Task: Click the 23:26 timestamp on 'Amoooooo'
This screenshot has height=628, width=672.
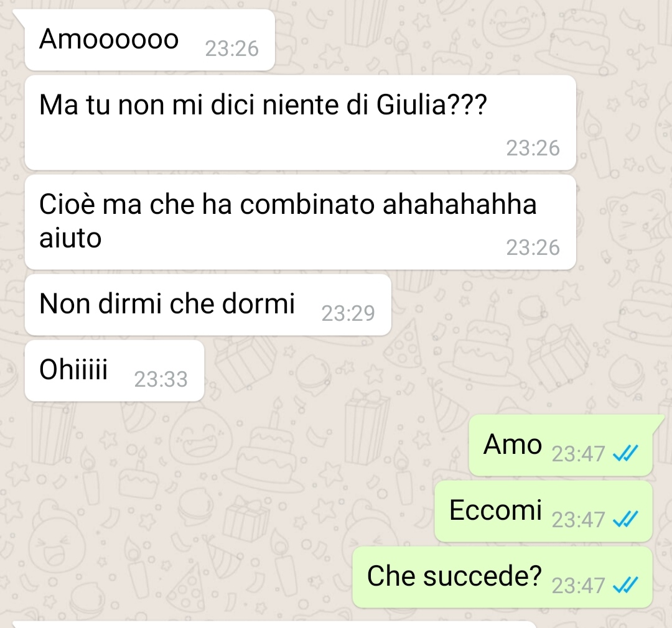Action: (x=231, y=49)
